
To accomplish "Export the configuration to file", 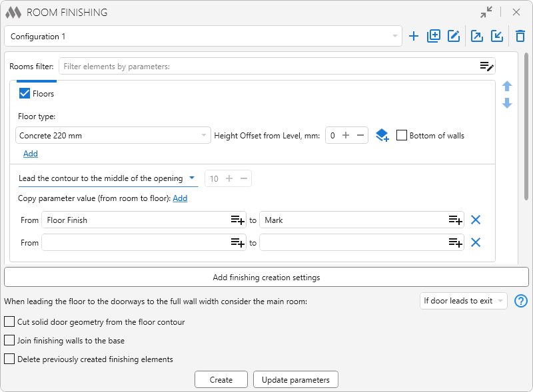I will click(476, 36).
